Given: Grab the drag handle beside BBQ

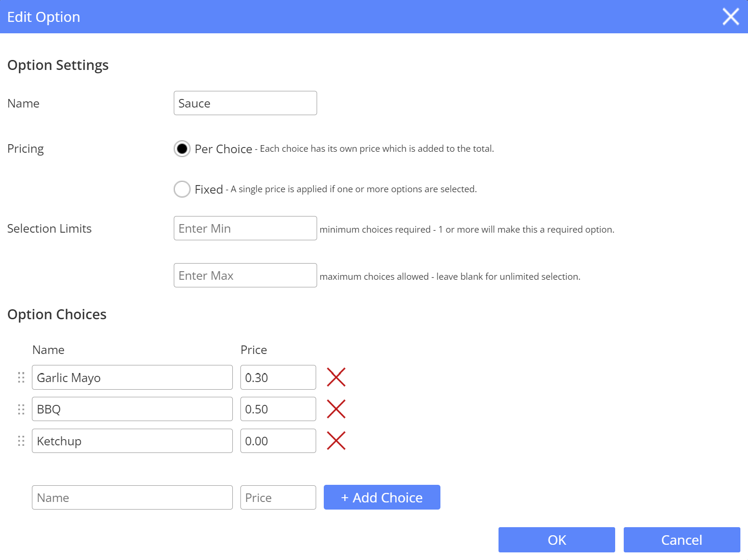Looking at the screenshot, I should tap(20, 409).
